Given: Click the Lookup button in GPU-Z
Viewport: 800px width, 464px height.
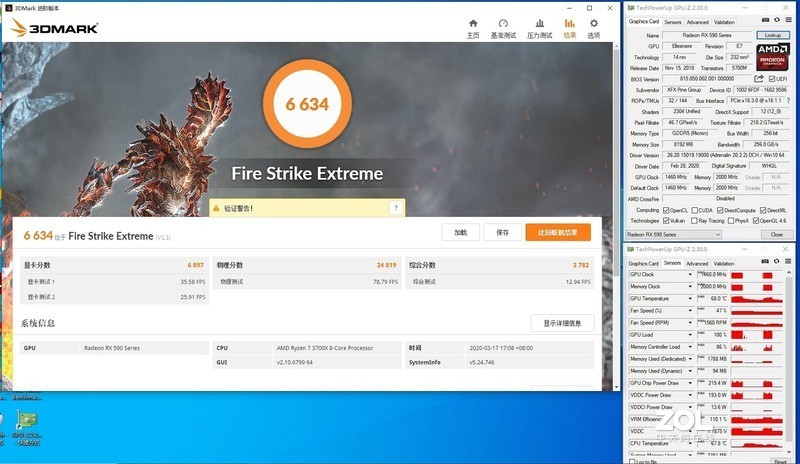Looking at the screenshot, I should (x=773, y=35).
